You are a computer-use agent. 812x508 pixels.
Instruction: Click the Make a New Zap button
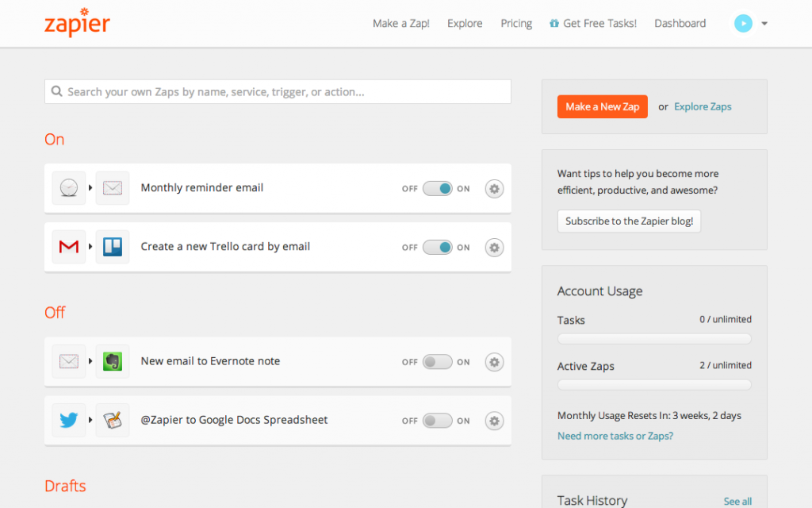pyautogui.click(x=603, y=107)
